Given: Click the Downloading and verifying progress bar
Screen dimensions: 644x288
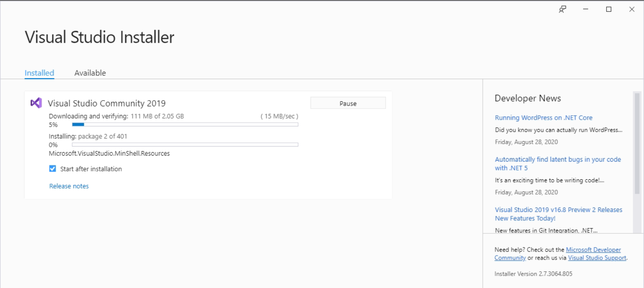Looking at the screenshot, I should tap(185, 124).
